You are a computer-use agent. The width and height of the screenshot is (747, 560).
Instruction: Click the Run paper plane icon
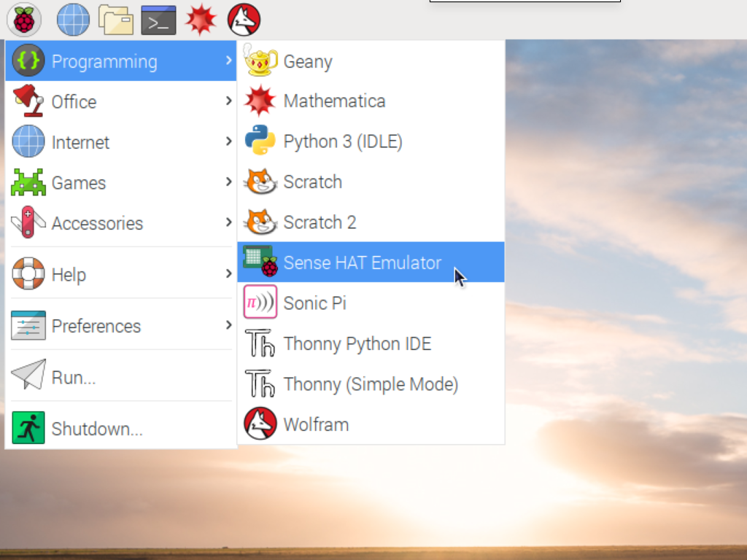tap(28, 375)
